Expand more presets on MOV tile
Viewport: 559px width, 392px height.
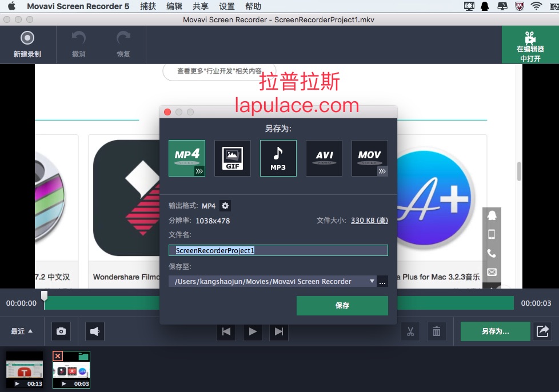[x=382, y=171]
